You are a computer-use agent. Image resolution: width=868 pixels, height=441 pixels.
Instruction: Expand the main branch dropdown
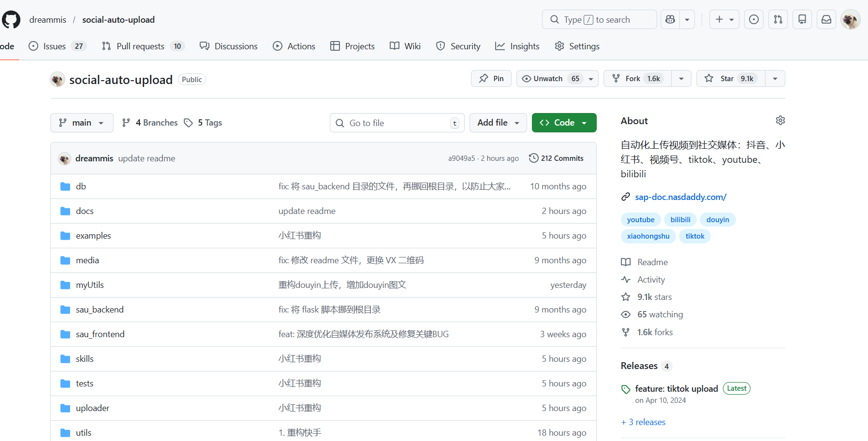pyautogui.click(x=82, y=123)
